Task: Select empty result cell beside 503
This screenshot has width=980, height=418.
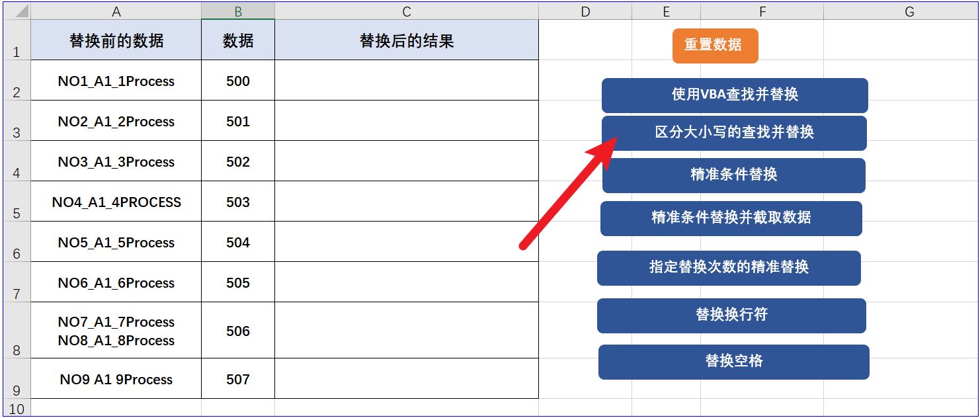Action: pos(407,202)
